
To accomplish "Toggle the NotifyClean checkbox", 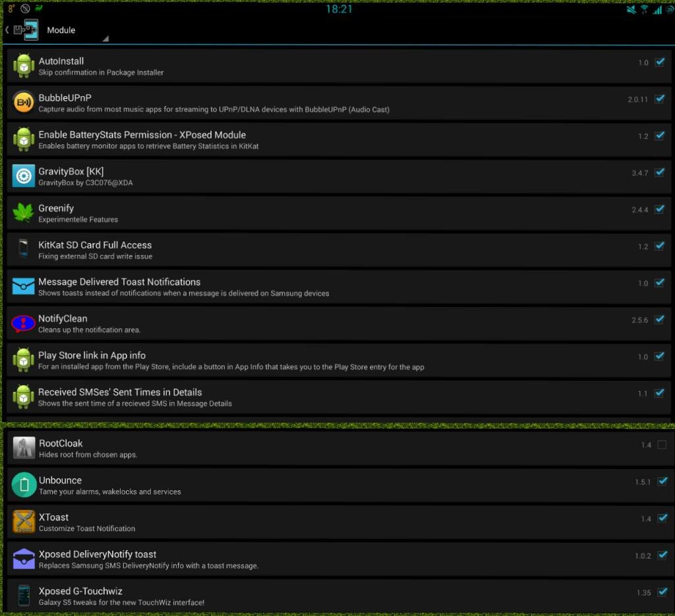I will 659,320.
